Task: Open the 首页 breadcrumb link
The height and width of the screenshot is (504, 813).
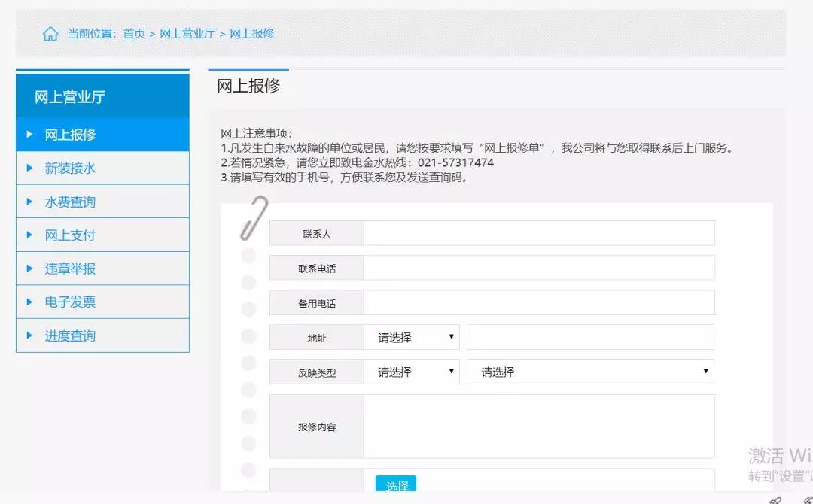Action: (134, 34)
